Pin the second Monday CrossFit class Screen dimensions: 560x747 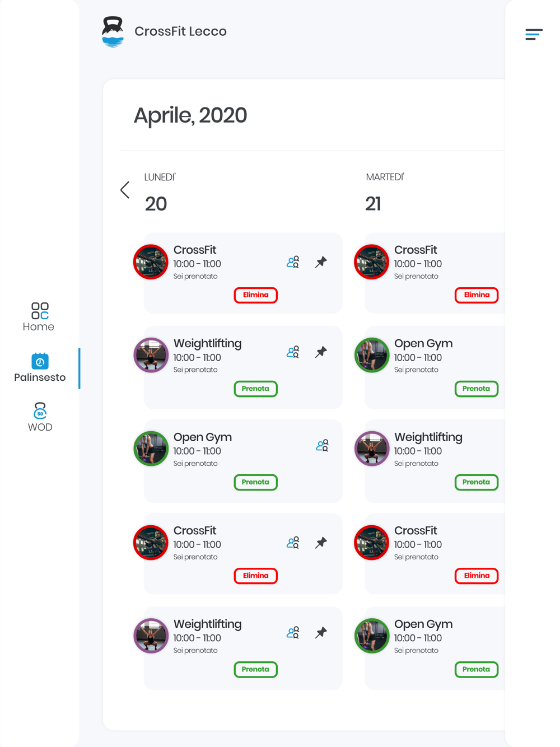click(321, 543)
